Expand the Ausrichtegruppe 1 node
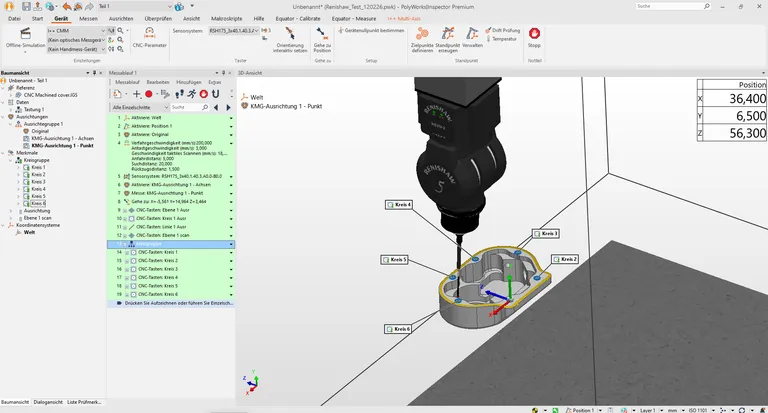The image size is (768, 413). click(x=11, y=124)
